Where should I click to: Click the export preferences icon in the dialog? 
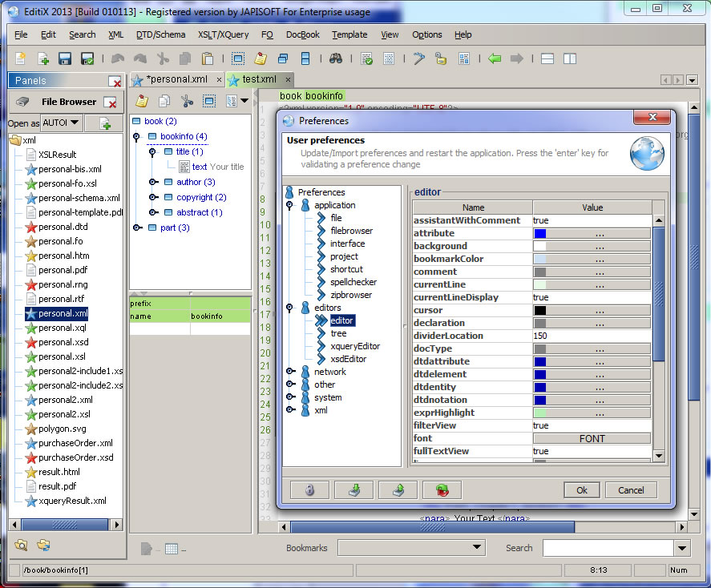pyautogui.click(x=398, y=489)
